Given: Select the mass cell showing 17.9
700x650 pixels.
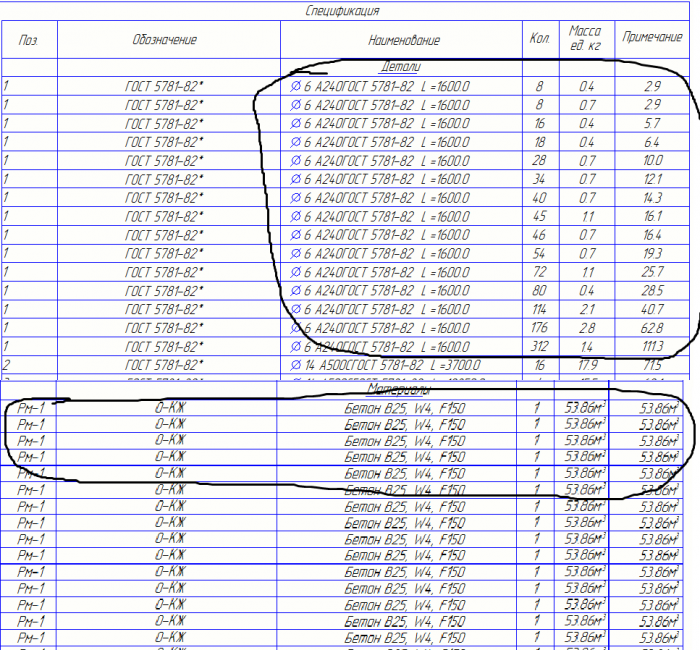Looking at the screenshot, I should pos(587,365).
